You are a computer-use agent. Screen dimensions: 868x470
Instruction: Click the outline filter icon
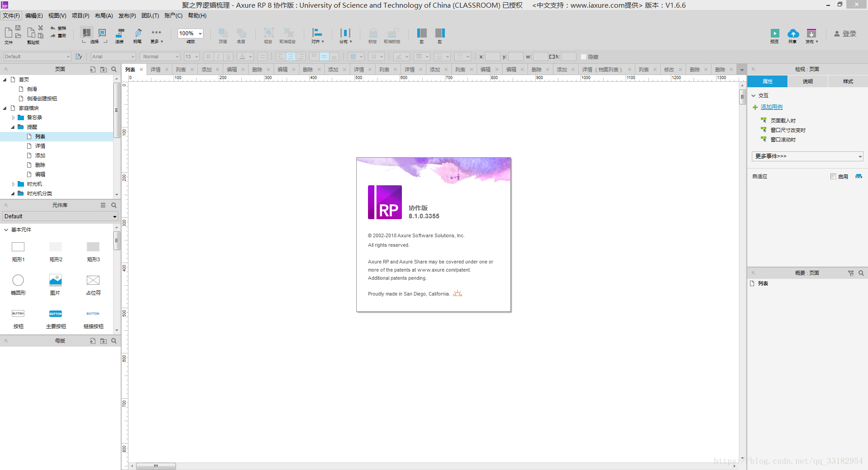(x=851, y=273)
